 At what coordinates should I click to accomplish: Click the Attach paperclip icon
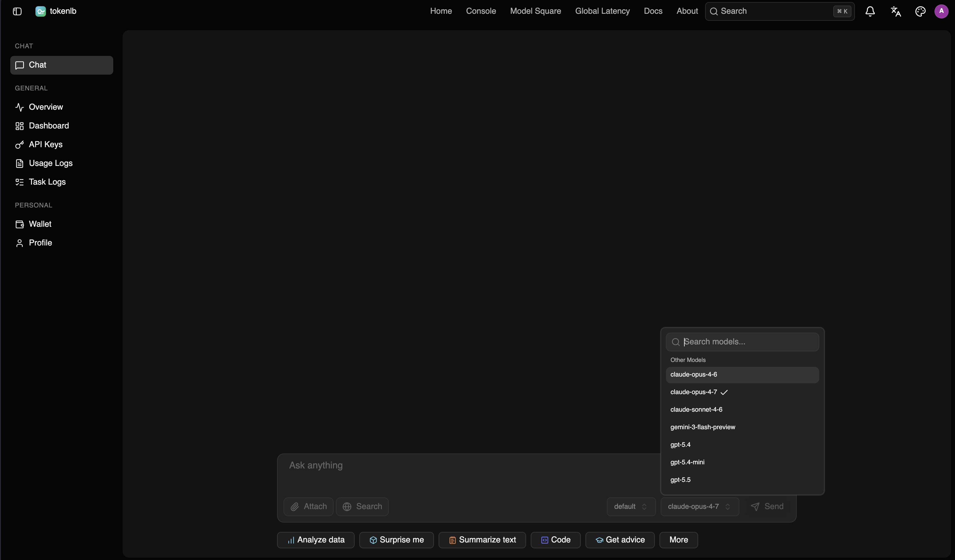(294, 506)
